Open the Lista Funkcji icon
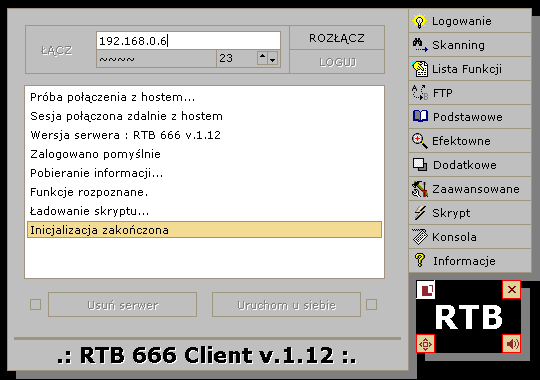 420,69
